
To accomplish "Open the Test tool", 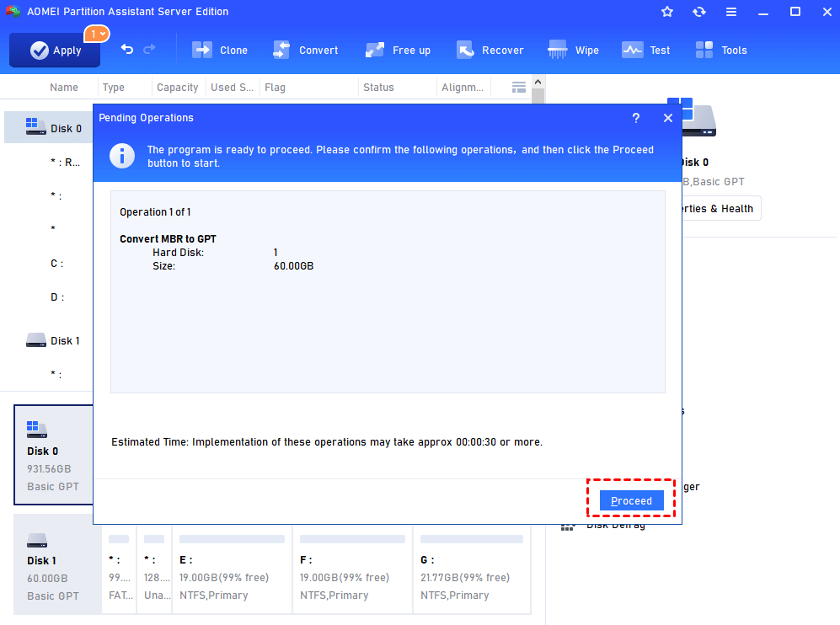I will 645,51.
